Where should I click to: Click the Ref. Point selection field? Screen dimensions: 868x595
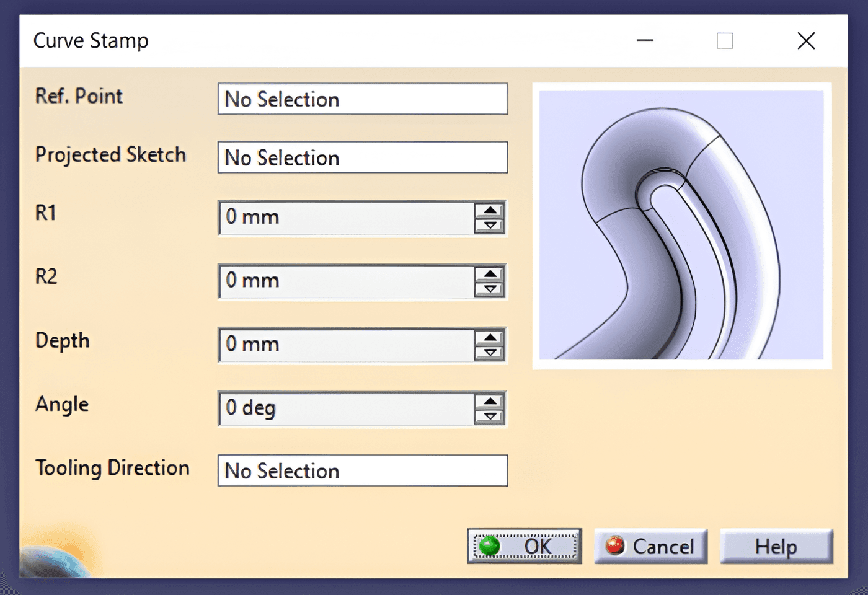(x=363, y=99)
